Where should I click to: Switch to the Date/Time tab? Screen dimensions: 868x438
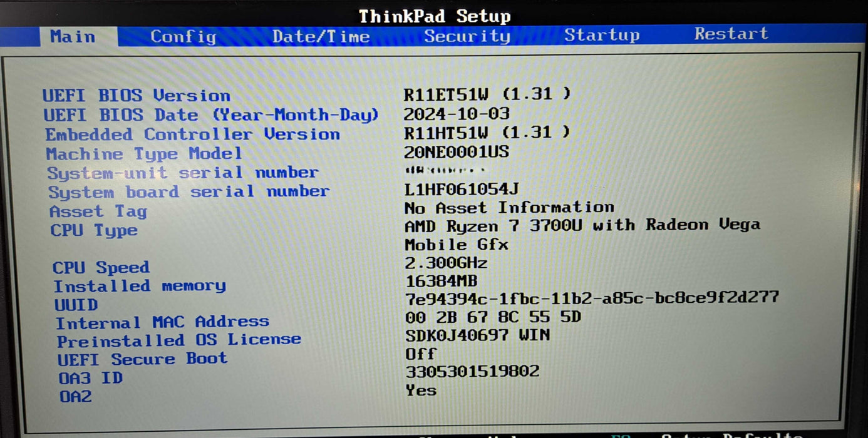point(321,36)
